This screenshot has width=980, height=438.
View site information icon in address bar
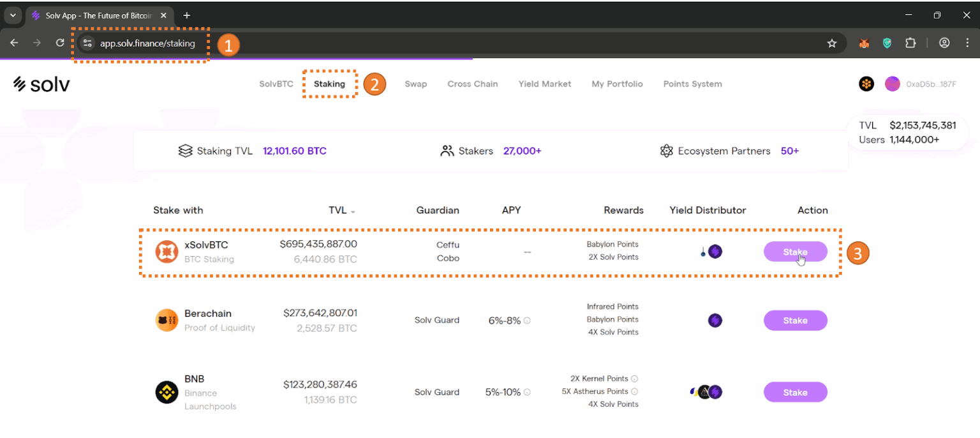[x=88, y=43]
